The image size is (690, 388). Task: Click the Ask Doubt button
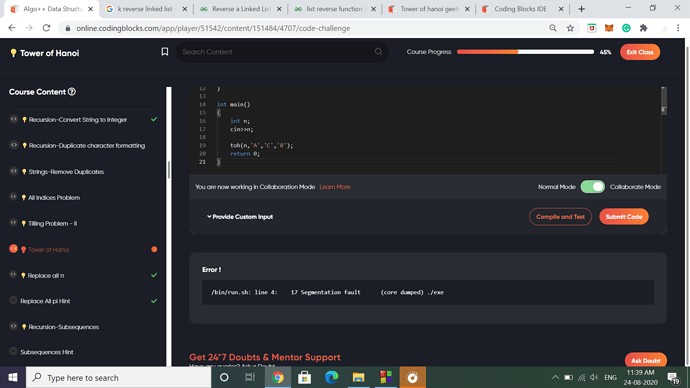[646, 360]
